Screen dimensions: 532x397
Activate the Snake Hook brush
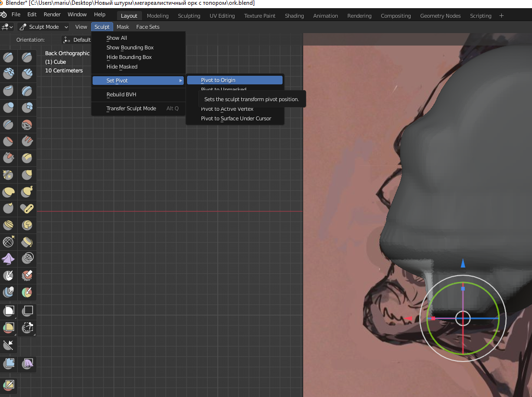point(27,192)
